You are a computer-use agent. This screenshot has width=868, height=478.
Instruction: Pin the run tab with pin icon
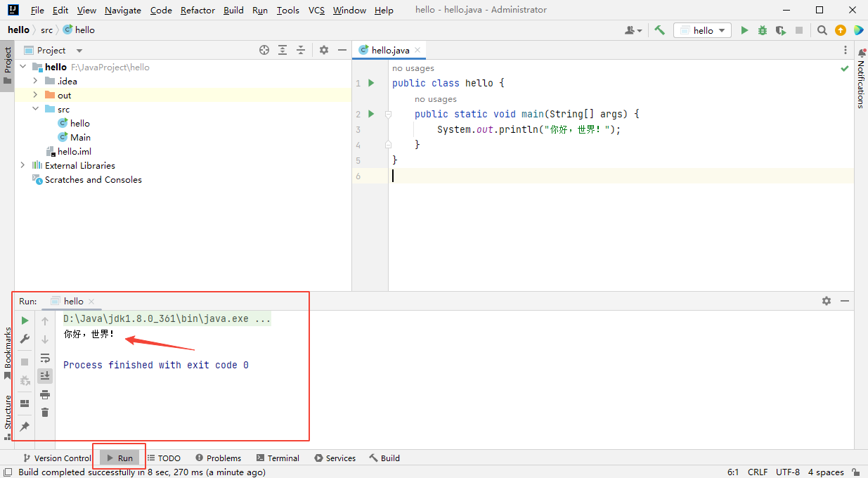(25, 427)
